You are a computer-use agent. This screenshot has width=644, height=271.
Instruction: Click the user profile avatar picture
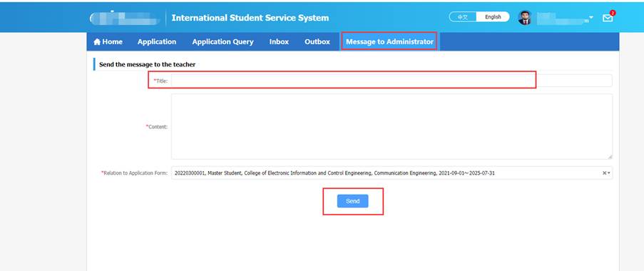[x=524, y=18]
